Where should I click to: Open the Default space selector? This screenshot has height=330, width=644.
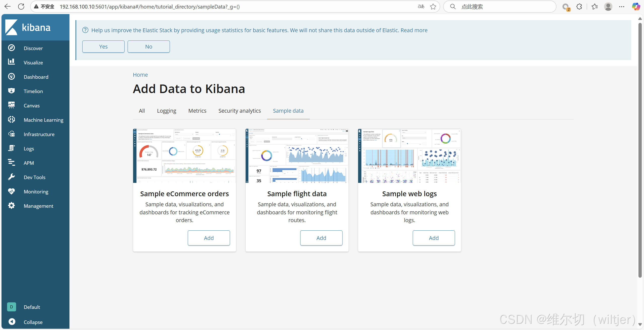click(x=12, y=307)
